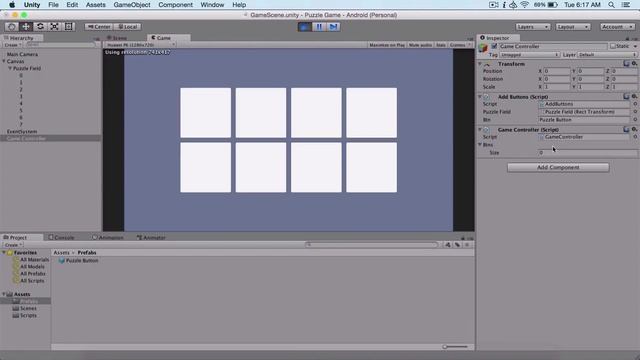Toggle Maximize on Play
The width and height of the screenshot is (640, 360).
coord(387,45)
